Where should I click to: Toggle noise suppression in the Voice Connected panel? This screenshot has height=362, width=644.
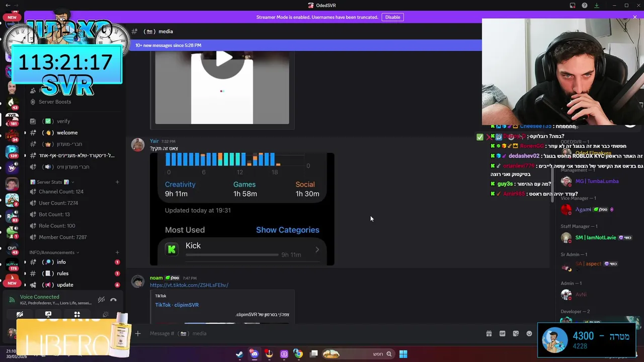(x=101, y=300)
